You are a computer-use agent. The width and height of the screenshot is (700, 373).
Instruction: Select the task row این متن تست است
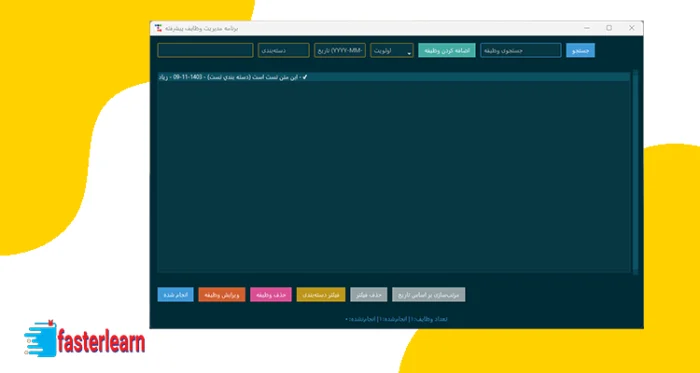click(394, 77)
